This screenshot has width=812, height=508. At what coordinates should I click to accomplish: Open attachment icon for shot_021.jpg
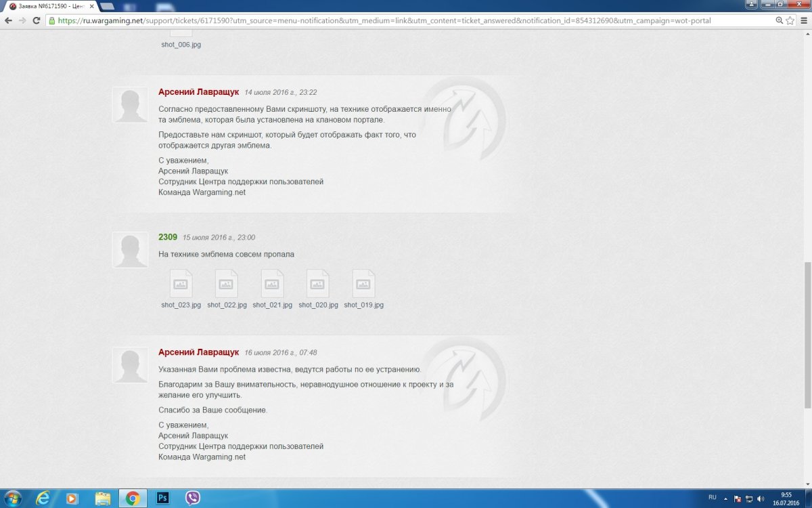[x=272, y=284]
